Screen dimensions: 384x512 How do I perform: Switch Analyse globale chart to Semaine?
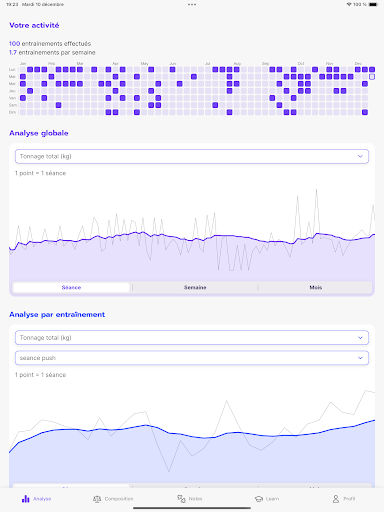pos(195,287)
